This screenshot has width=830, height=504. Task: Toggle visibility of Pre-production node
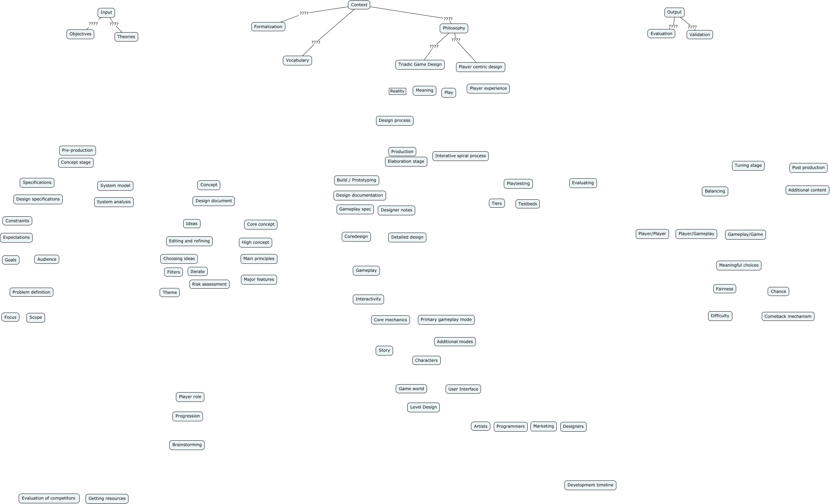coord(75,150)
